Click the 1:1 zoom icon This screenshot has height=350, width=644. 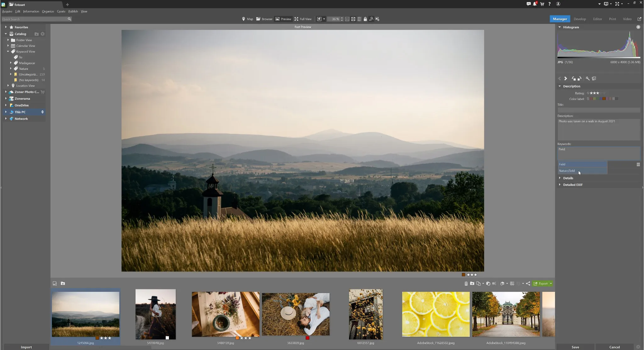point(347,19)
